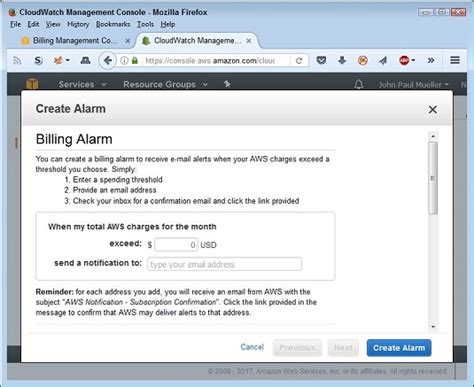This screenshot has height=387, width=474.
Task: Open the orange bird extension dropdown arrow
Action: tap(68, 60)
